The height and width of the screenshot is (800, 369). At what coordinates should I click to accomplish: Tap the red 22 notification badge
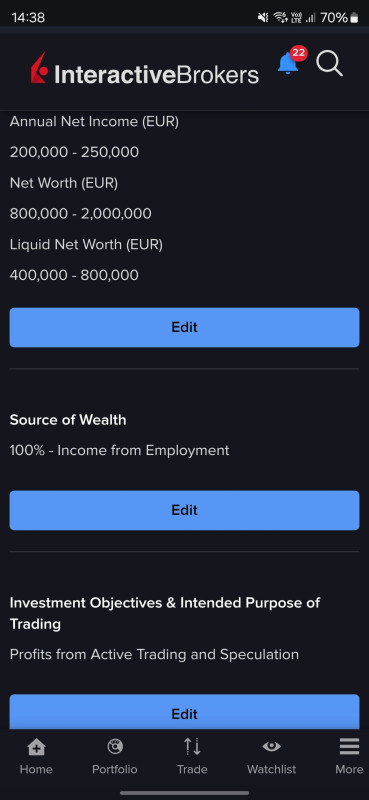pyautogui.click(x=299, y=53)
